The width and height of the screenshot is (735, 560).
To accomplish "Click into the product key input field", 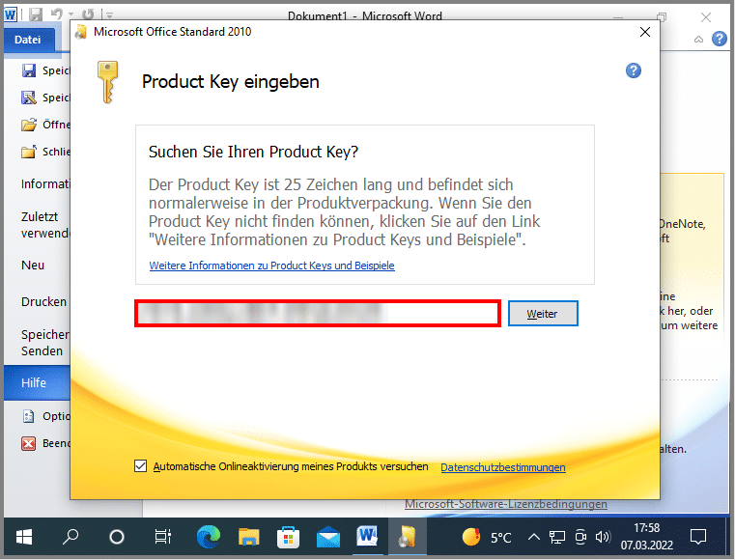I will [318, 313].
